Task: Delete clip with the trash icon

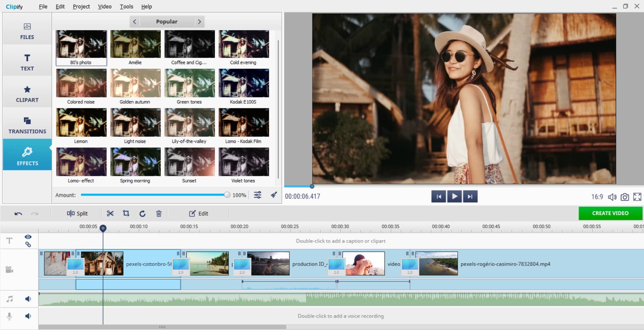Action: pos(159,213)
